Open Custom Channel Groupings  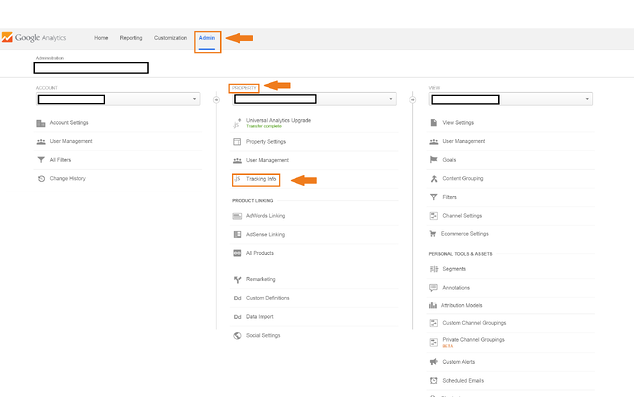point(474,323)
